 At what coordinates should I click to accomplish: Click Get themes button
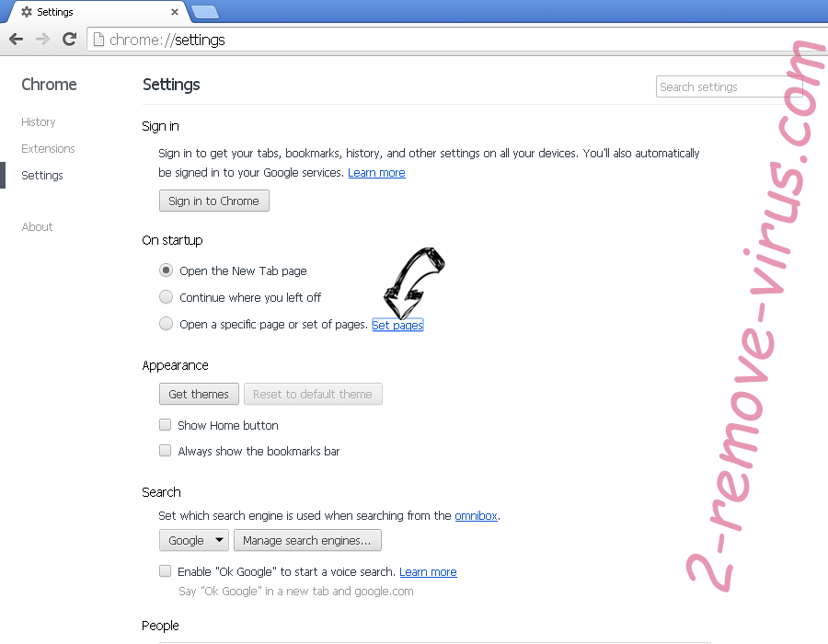(199, 394)
